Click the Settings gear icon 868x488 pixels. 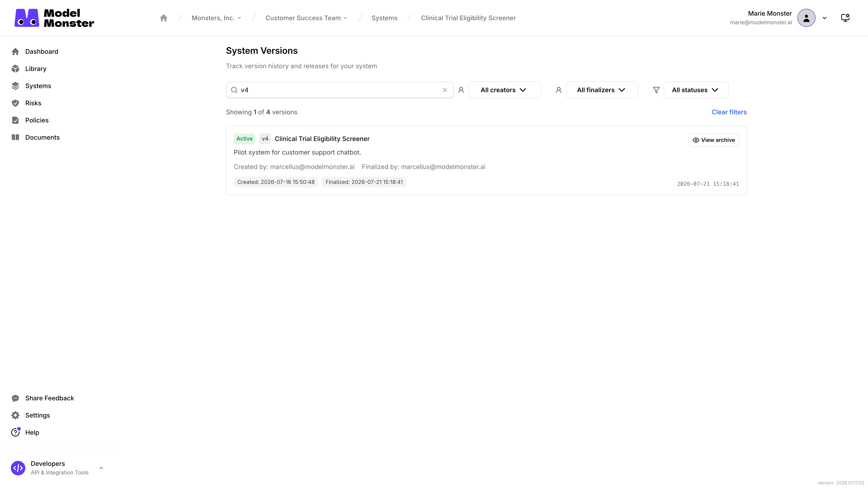(15, 415)
